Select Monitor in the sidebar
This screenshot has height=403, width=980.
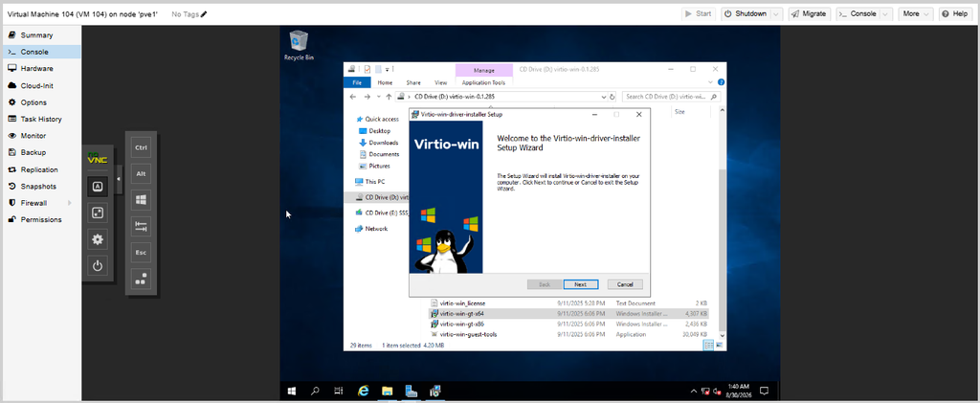tap(40, 136)
